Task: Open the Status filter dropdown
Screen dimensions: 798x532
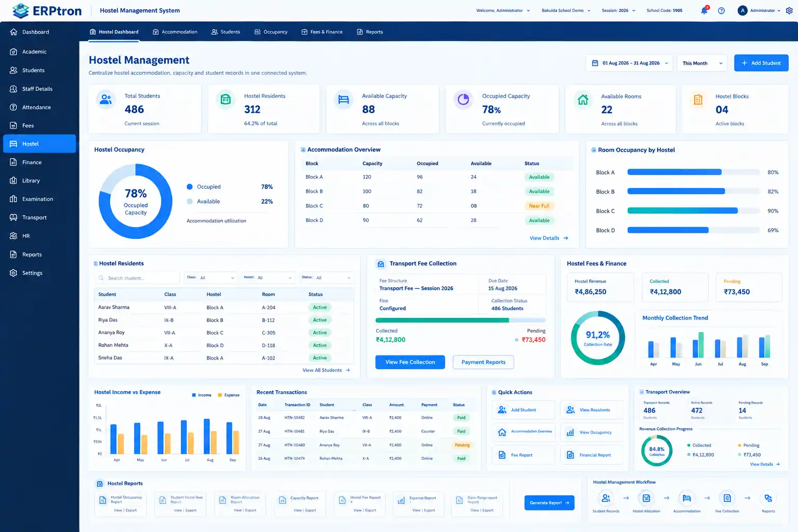Action: [326, 277]
